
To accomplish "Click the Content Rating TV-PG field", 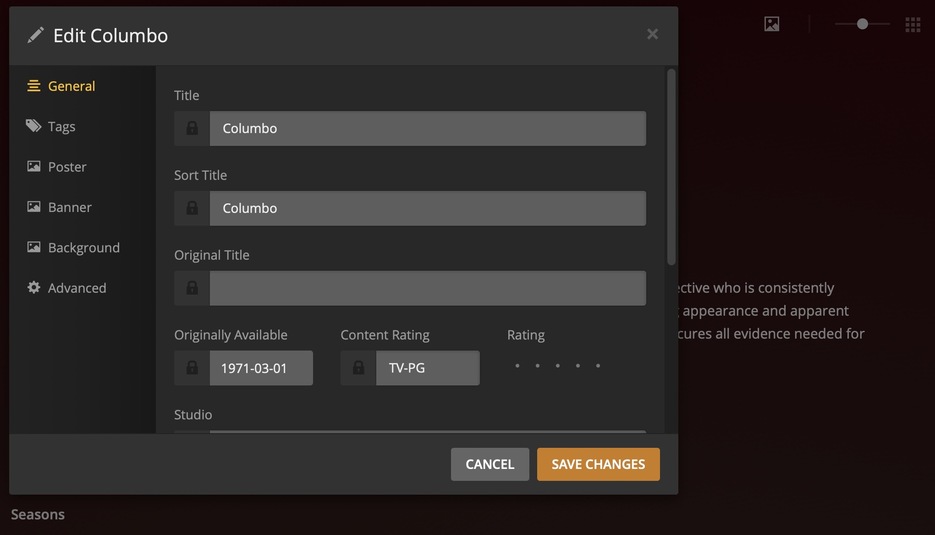I will click(x=428, y=368).
